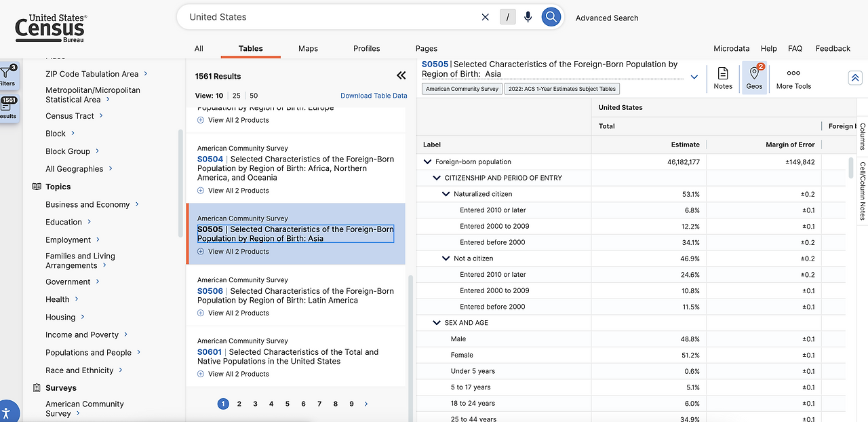
Task: Collapse the SEX AND AGE section
Action: [x=437, y=323]
